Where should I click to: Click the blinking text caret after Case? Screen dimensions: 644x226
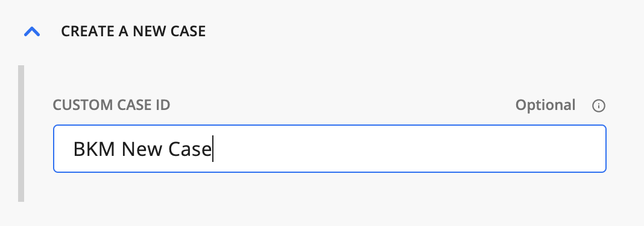212,149
